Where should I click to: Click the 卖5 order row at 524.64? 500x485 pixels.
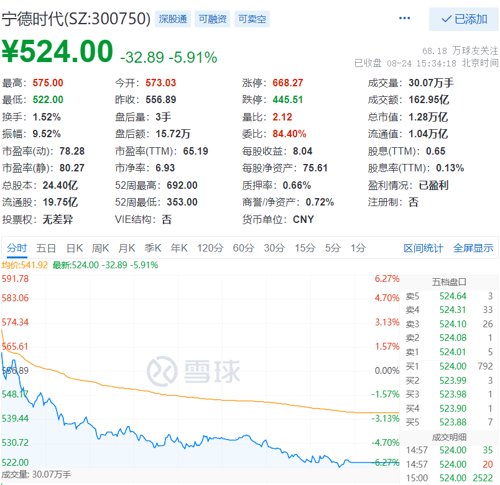449,296
